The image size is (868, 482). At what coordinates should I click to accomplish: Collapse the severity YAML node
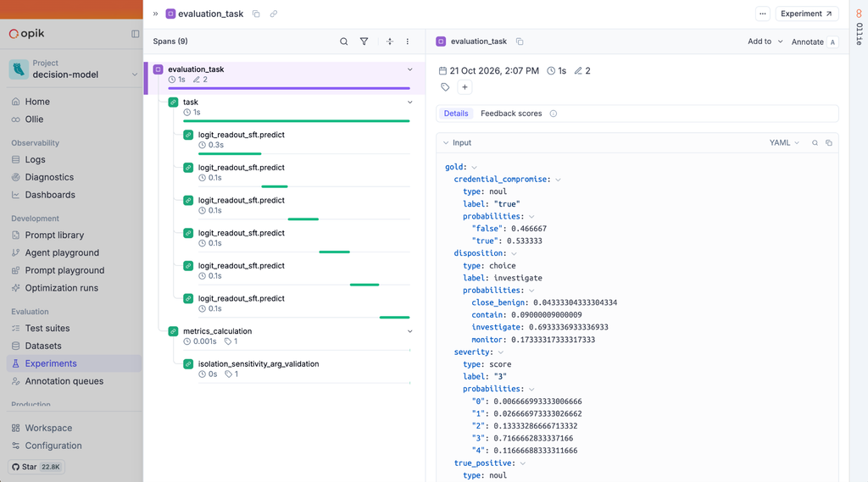500,352
